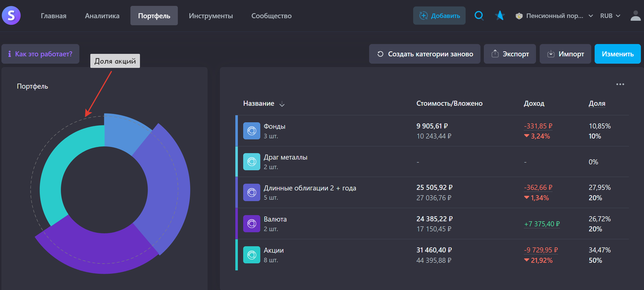
Task: Click the value 25 505,92 ₽
Action: [434, 188]
